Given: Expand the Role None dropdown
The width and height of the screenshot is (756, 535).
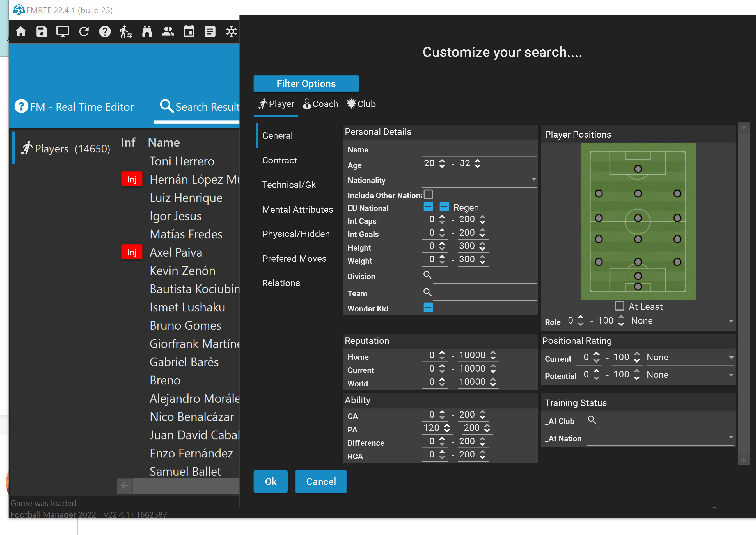Looking at the screenshot, I should tap(731, 321).
